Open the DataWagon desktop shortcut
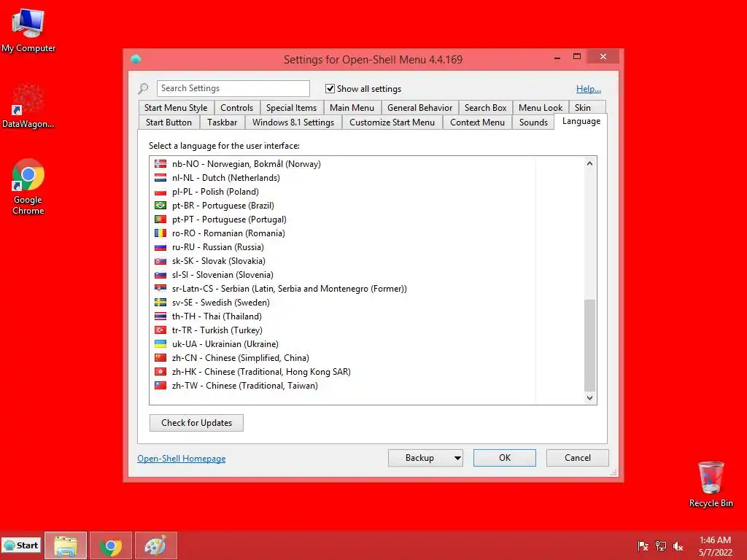Viewport: 747px width, 560px height. [28, 106]
